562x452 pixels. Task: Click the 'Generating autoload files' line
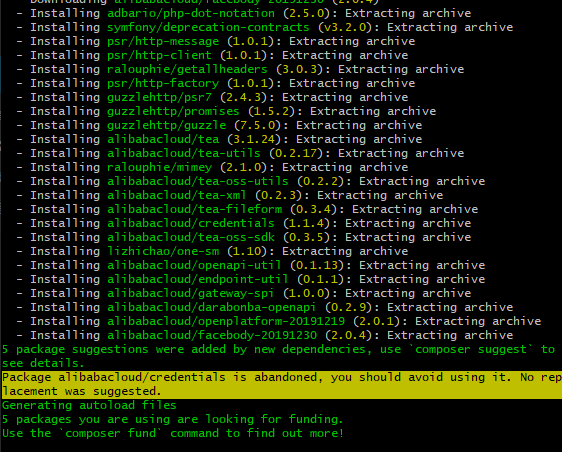pyautogui.click(x=89, y=405)
